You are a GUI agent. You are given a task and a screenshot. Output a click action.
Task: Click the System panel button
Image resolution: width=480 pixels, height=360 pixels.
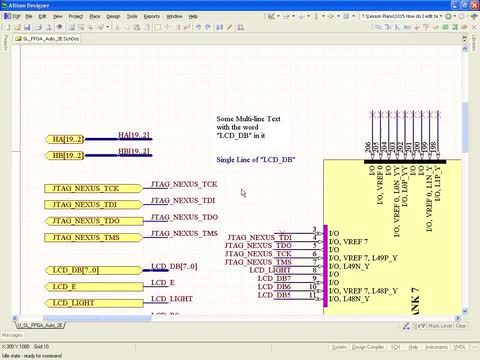[339, 347]
